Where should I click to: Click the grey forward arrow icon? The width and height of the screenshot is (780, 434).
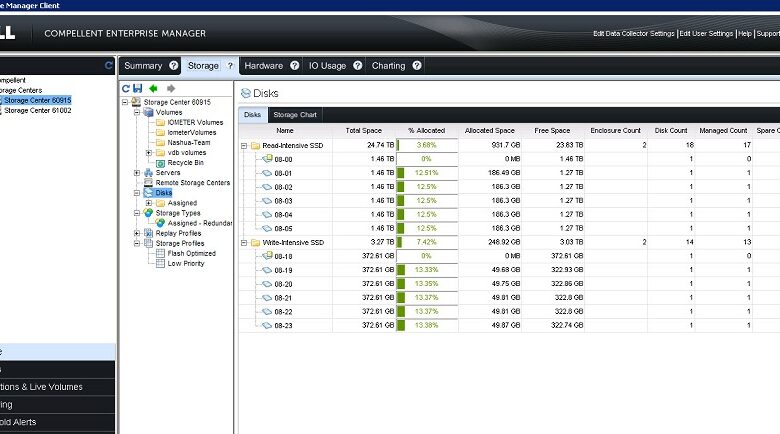171,89
